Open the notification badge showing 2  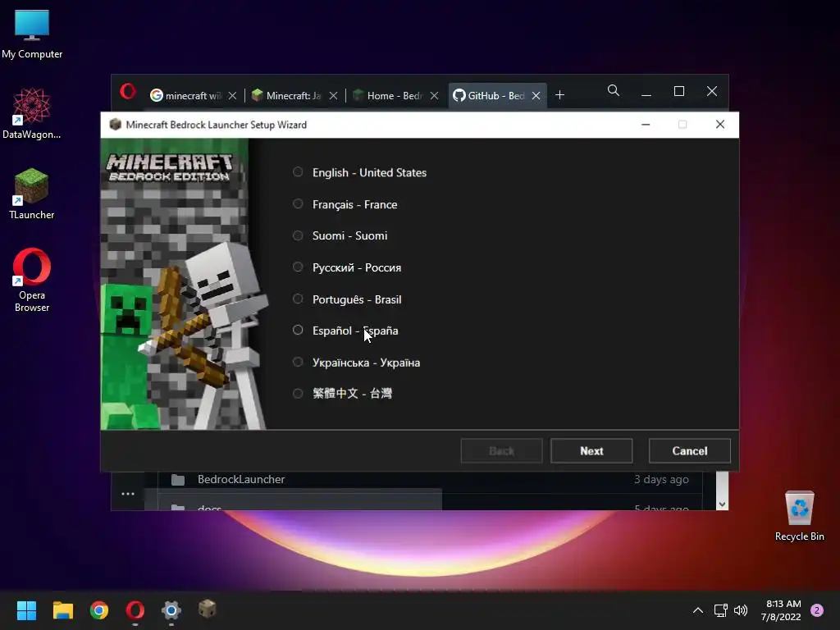coord(817,610)
